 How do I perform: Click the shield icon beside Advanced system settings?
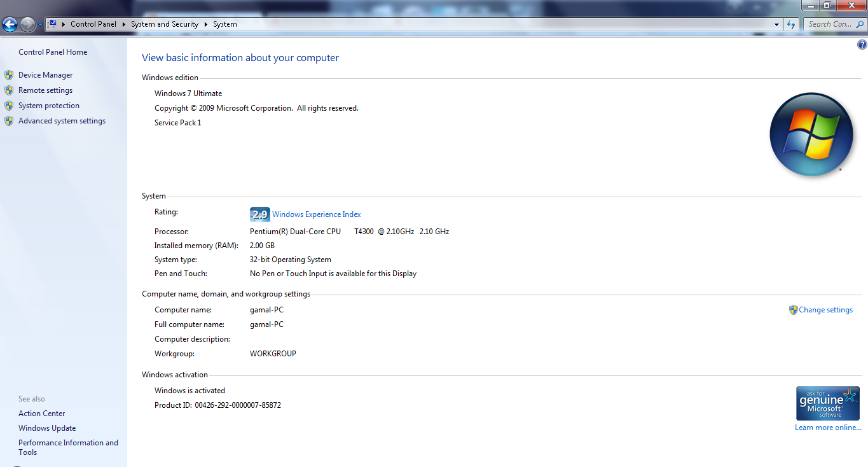[9, 121]
